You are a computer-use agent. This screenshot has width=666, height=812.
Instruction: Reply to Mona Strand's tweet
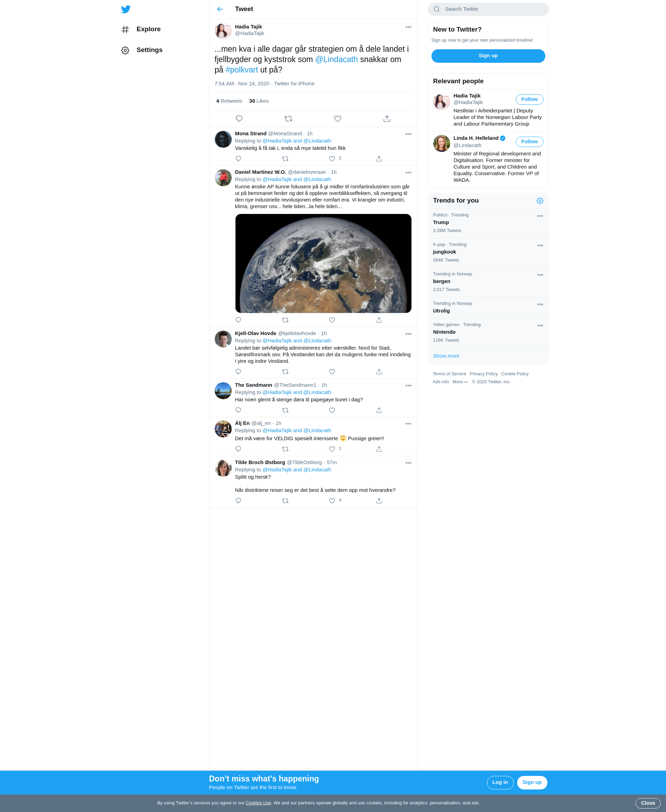[238, 159]
